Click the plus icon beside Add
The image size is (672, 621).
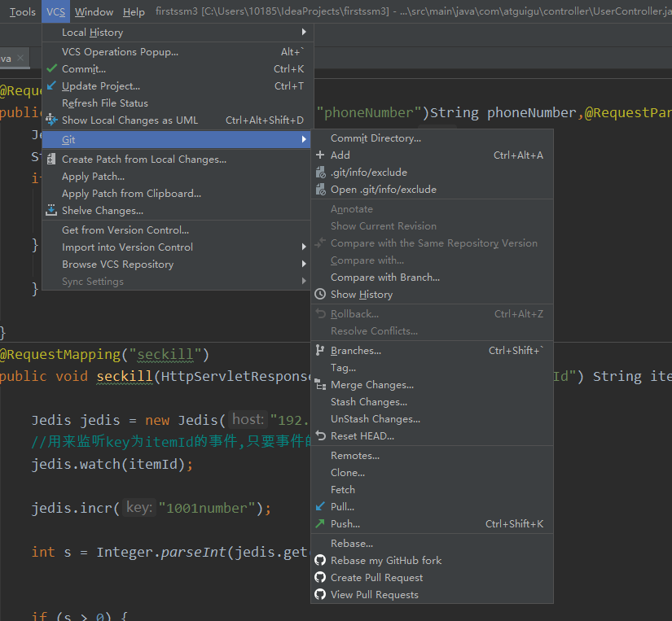tap(320, 155)
